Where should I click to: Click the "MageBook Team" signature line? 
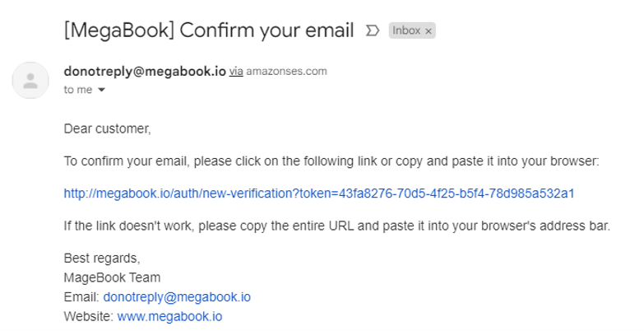(x=112, y=277)
